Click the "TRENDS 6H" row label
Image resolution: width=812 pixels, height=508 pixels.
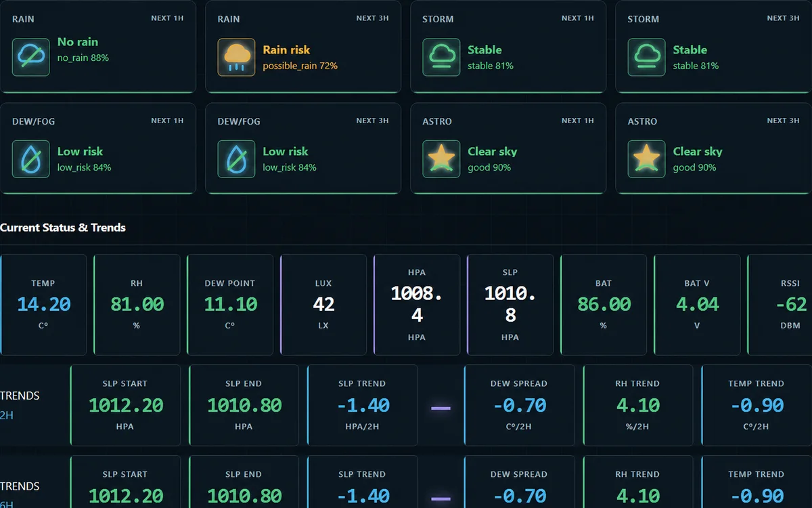coord(20,494)
